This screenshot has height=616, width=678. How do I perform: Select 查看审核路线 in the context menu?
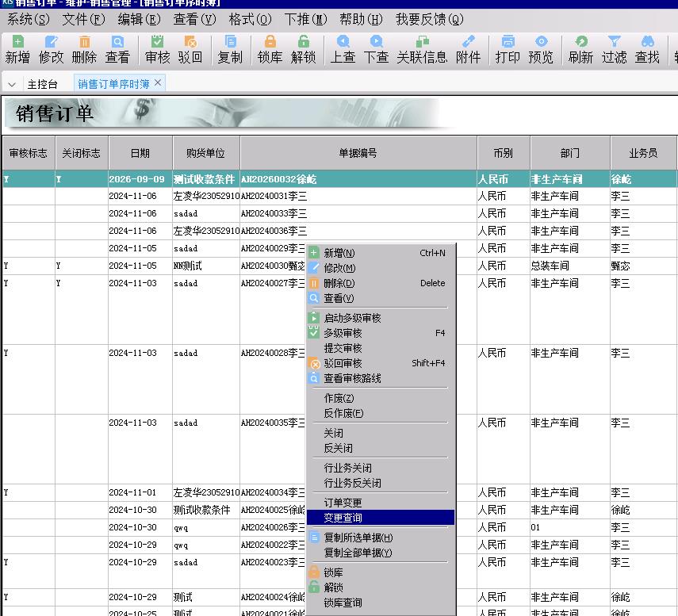pos(381,379)
